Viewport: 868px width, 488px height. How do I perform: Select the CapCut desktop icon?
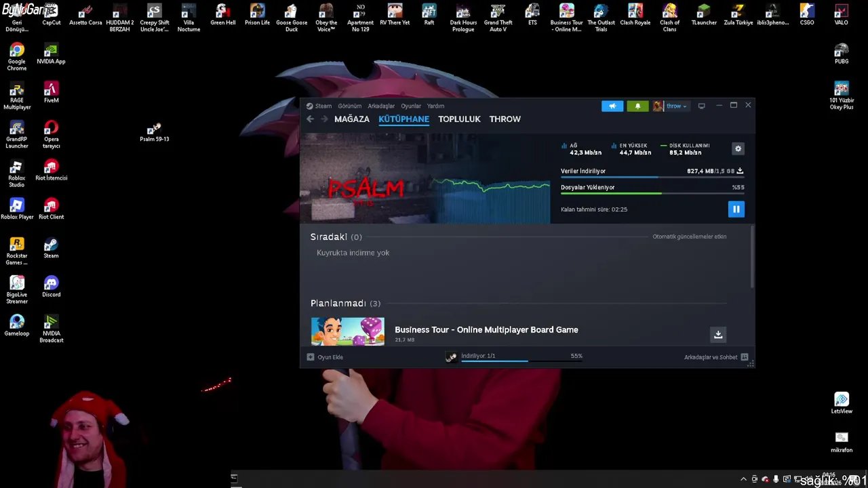(51, 15)
